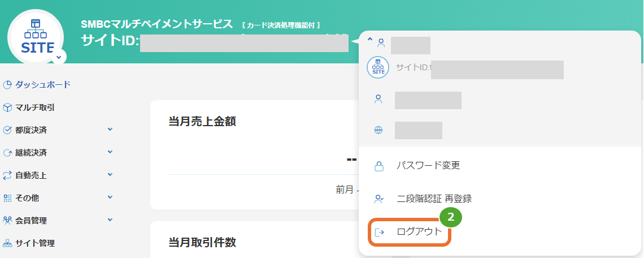Screen dimensions: 644x258
Task: Select 継続決済 in the sidebar
Action: click(31, 153)
